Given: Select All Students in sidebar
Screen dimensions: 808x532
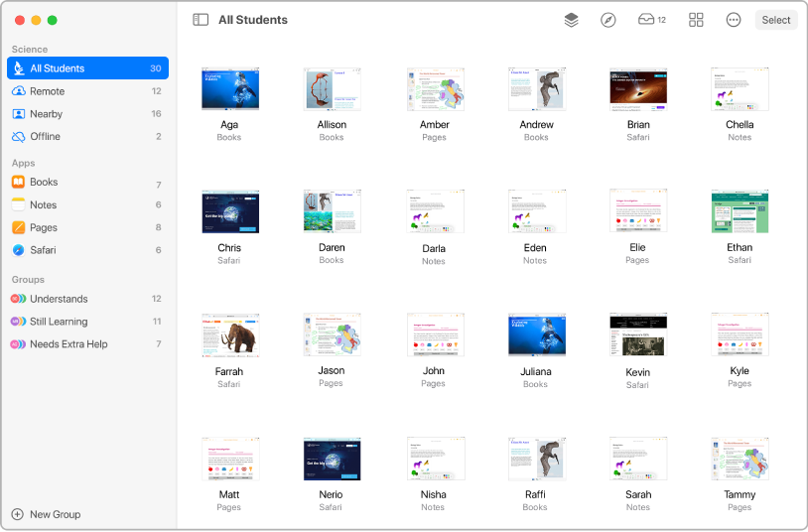Looking at the screenshot, I should pos(87,68).
